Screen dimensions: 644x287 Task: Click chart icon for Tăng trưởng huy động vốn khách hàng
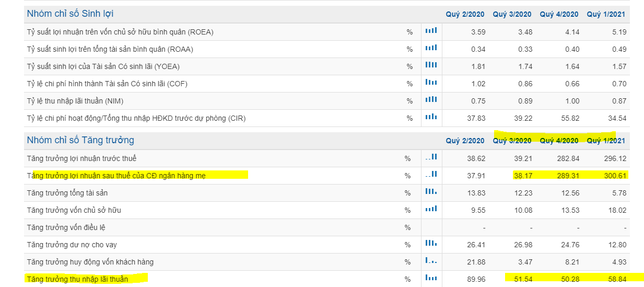[x=431, y=261]
